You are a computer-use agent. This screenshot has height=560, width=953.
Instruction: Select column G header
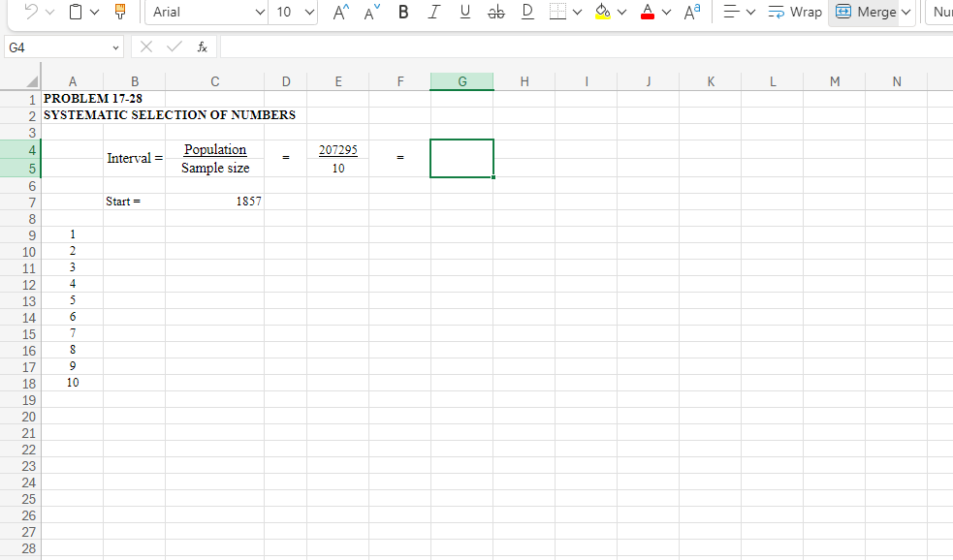point(461,81)
